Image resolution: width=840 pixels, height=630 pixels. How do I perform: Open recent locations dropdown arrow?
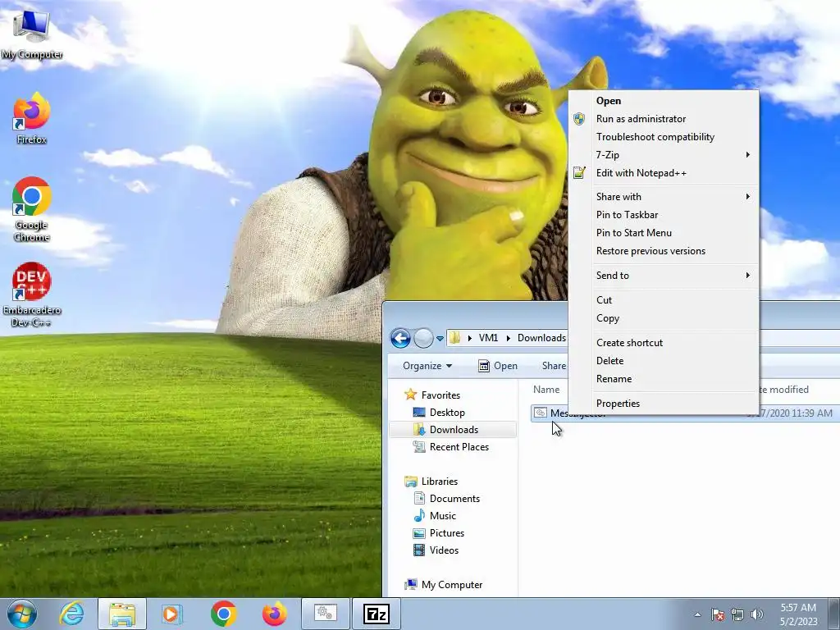pos(440,339)
